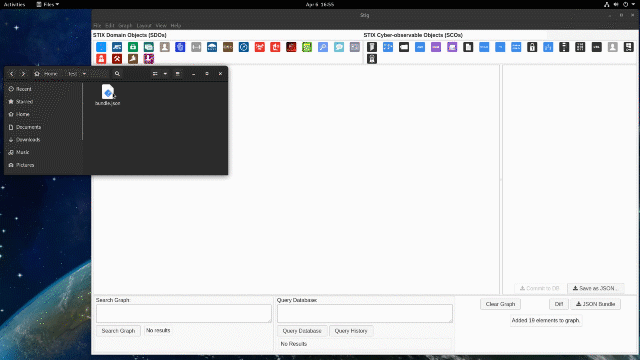Pick the green Course of Action icon
Viewport: 640px width, 360px height.
click(x=133, y=47)
